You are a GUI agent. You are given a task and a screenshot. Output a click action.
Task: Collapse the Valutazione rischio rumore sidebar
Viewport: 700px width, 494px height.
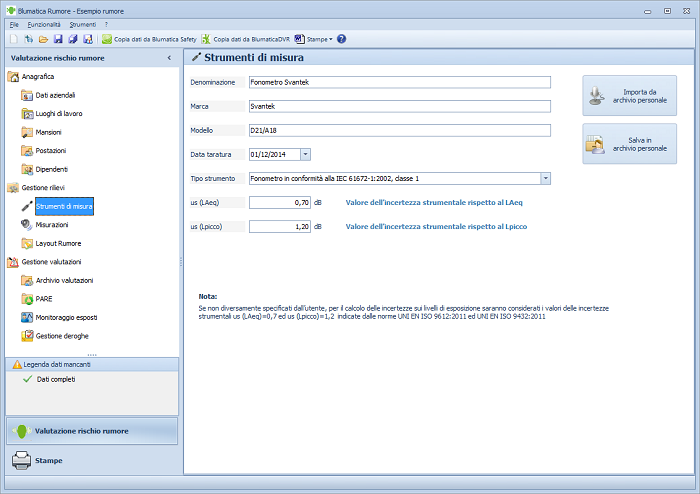[x=168, y=58]
